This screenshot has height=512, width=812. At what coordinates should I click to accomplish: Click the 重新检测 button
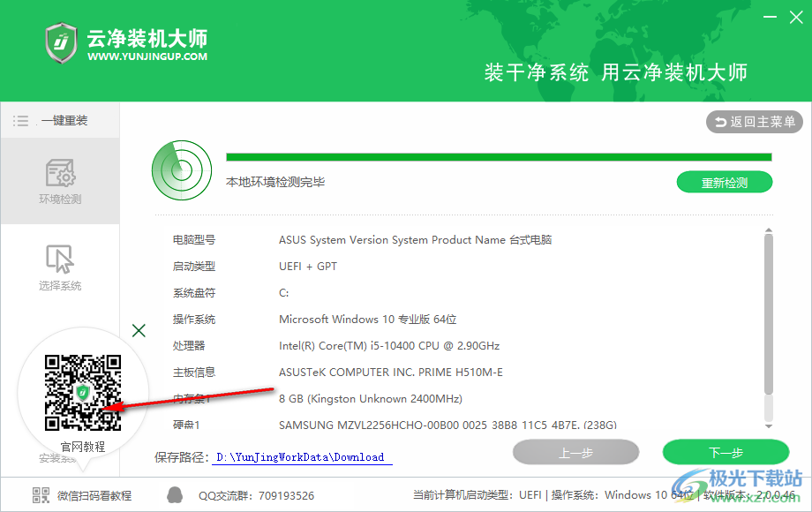(x=725, y=182)
